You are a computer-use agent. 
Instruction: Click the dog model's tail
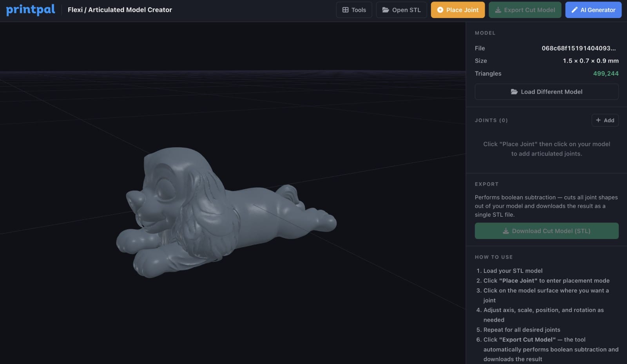289,193
